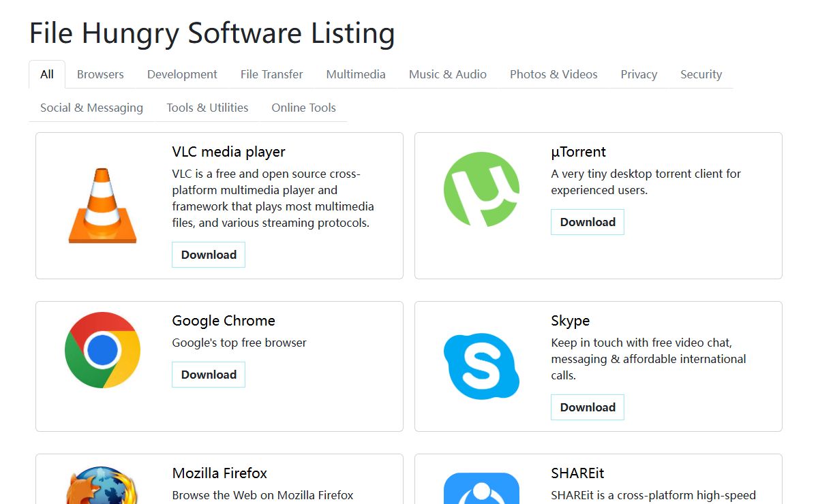Click the File Hungry Software Listing heading
818x504 pixels.
212,33
